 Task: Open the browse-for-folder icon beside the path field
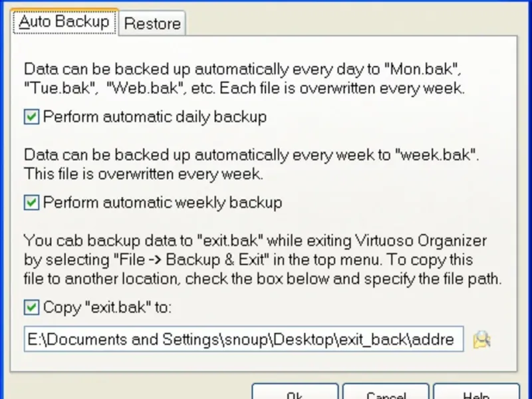click(x=481, y=339)
